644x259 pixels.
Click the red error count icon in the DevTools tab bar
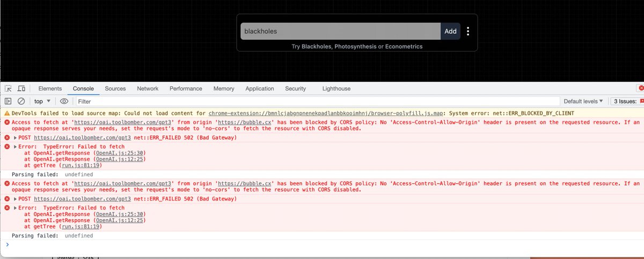(640, 89)
